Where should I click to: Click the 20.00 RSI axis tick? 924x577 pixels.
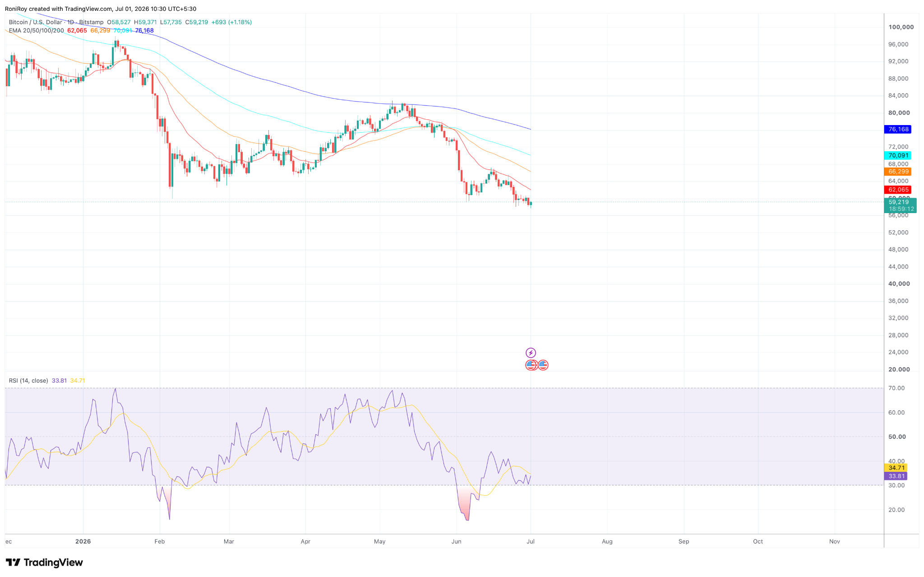[x=897, y=510]
